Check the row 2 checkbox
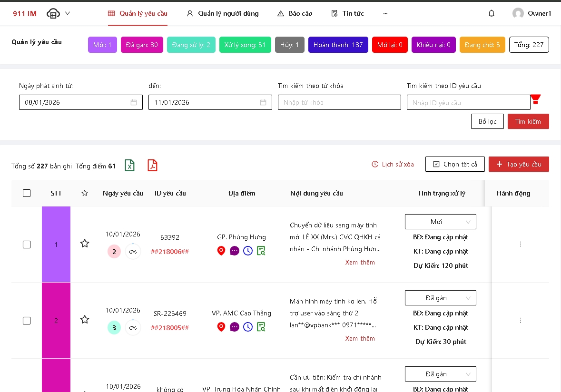 click(x=27, y=321)
